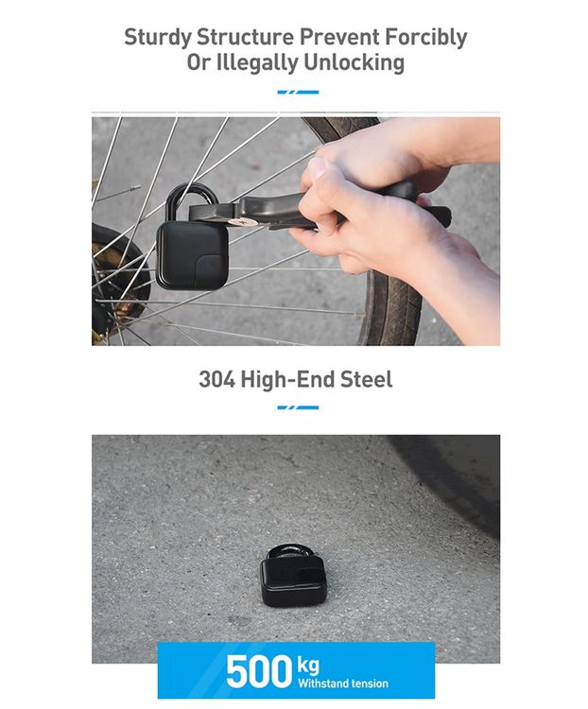The width and height of the screenshot is (588, 709).
Task: Click the "Withstand tension" banner text
Action: [x=343, y=683]
